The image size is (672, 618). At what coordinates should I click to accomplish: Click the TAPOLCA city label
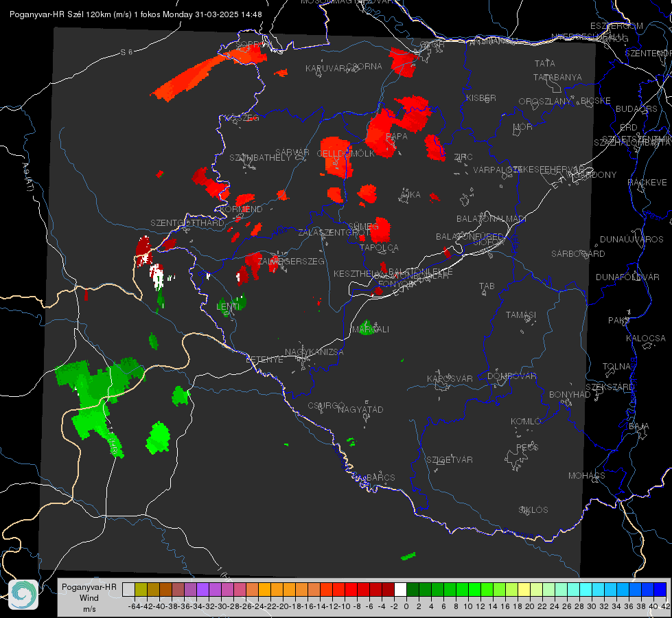tap(379, 248)
